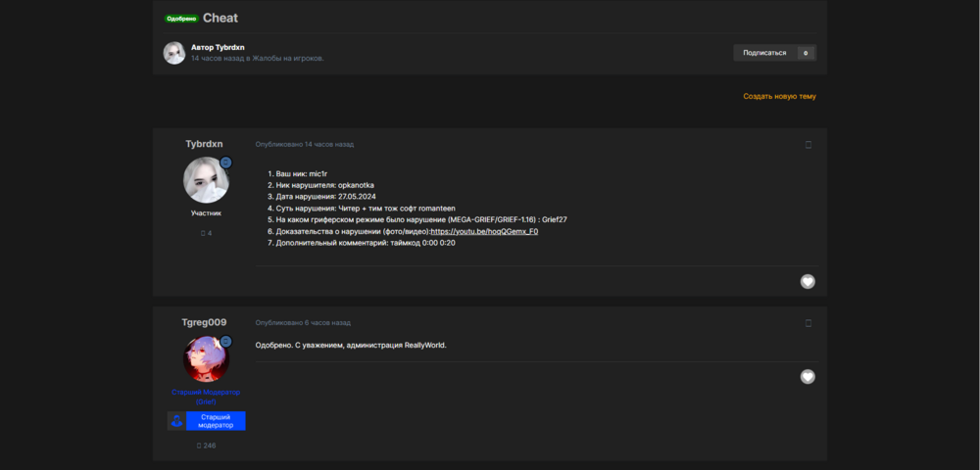Viewport: 980px width, 470px height.
Task: Click the reply text Одобрено. С уважением
Action: (x=351, y=346)
